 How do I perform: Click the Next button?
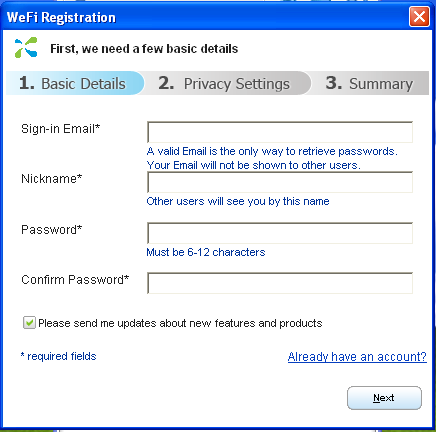(384, 398)
